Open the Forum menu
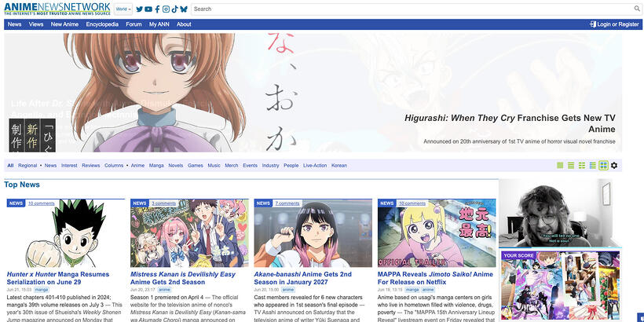This screenshot has height=322, width=644. coord(134,24)
